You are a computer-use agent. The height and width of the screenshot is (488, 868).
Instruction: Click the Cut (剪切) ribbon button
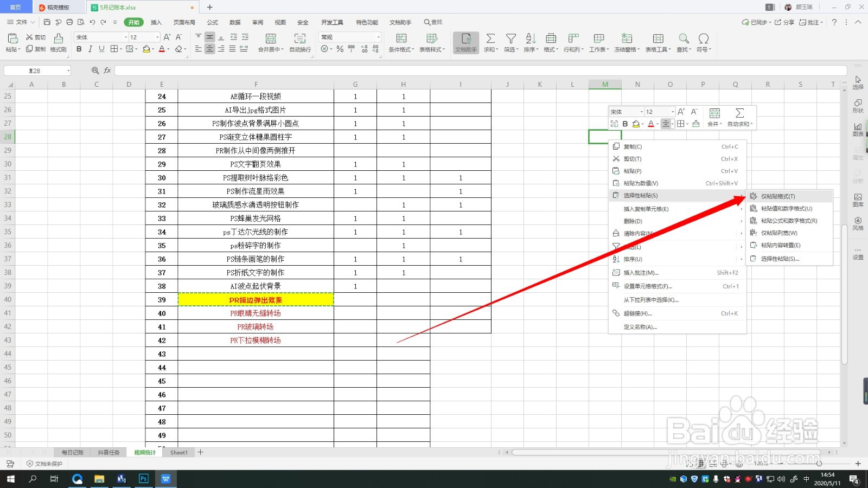[x=36, y=37]
